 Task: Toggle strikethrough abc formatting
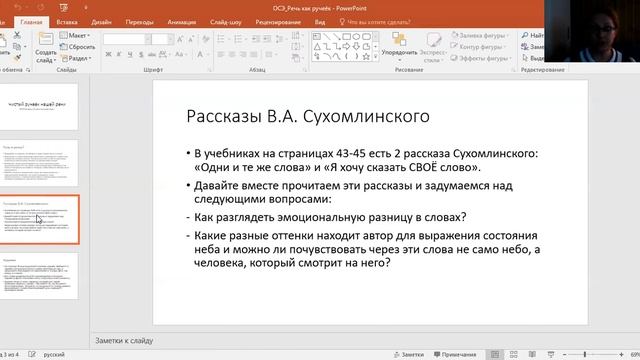[151, 54]
